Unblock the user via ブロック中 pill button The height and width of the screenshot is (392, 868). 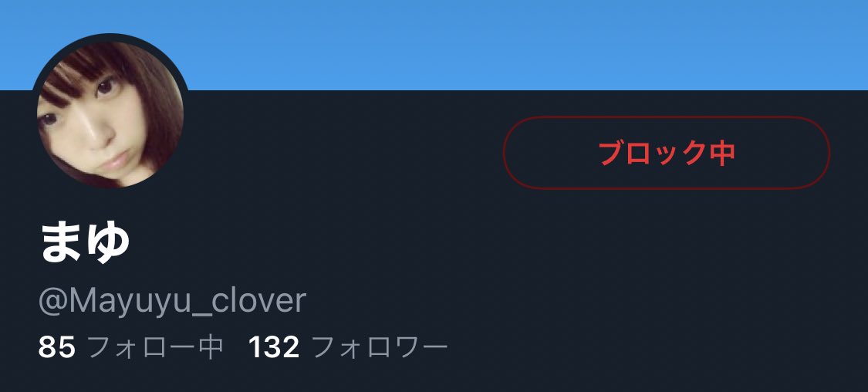(x=667, y=153)
